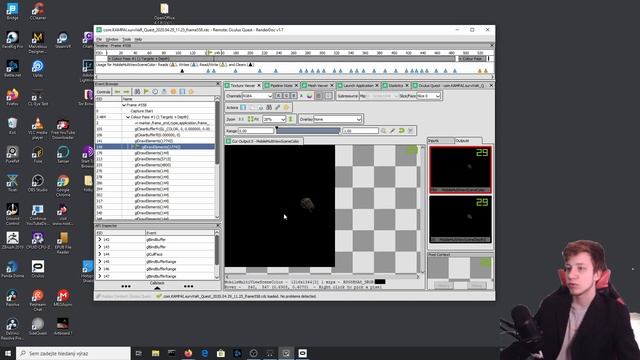Open the Tools menu
Screen dimensions: 640x360
[127, 40]
